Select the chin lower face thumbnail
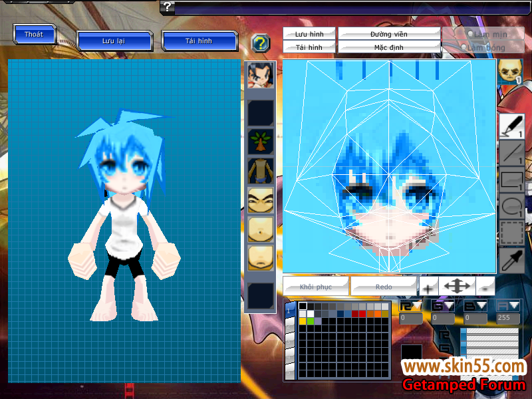This screenshot has width=532, height=399. point(260,259)
